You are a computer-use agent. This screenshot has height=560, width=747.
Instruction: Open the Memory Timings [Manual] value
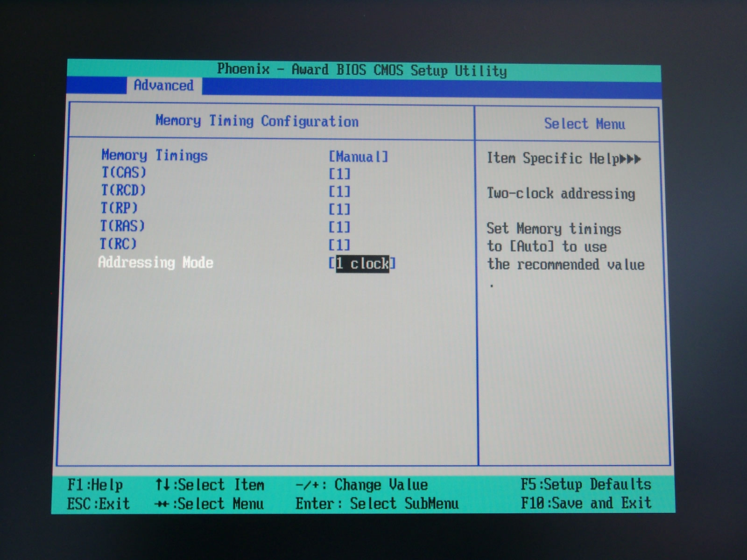click(358, 157)
